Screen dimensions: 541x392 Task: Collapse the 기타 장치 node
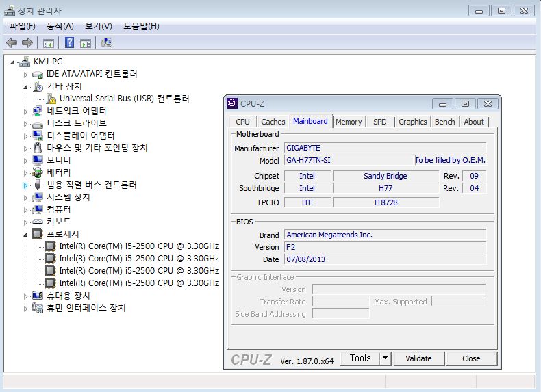coord(25,87)
